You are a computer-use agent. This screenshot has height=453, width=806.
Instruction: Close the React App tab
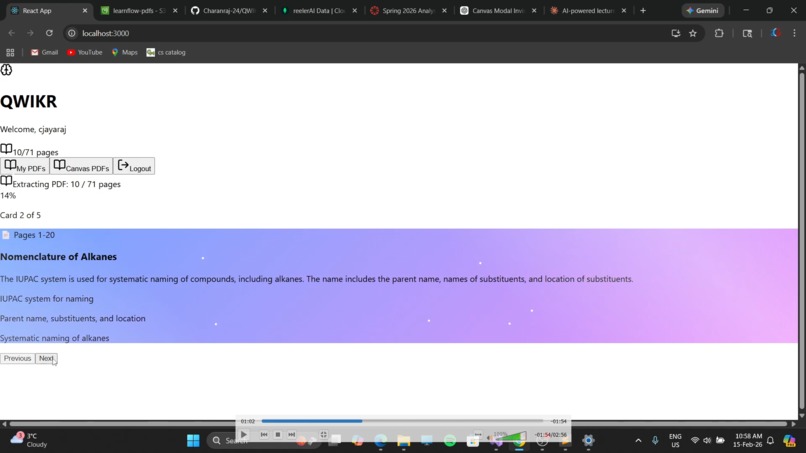click(85, 10)
